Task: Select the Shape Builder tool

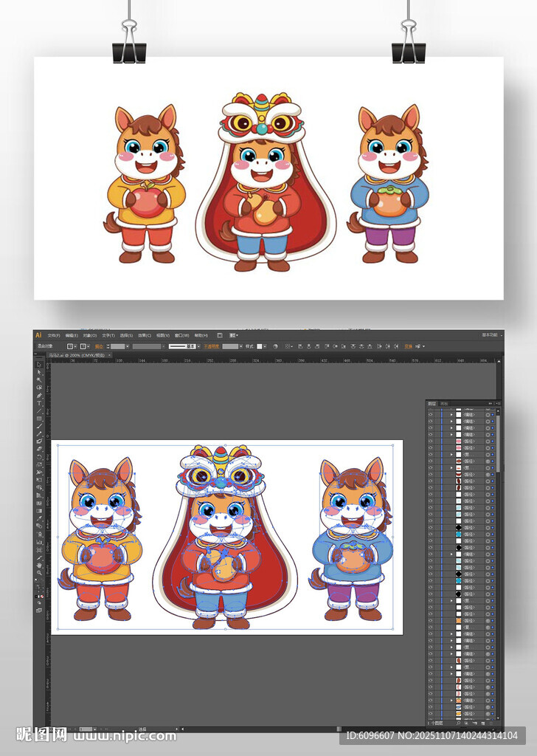Action: pyautogui.click(x=39, y=487)
